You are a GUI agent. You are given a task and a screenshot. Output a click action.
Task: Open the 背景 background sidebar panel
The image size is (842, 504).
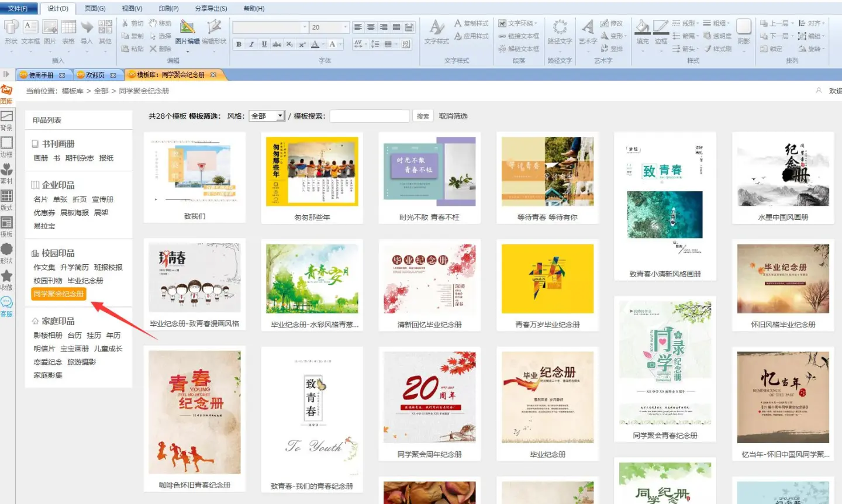point(6,120)
